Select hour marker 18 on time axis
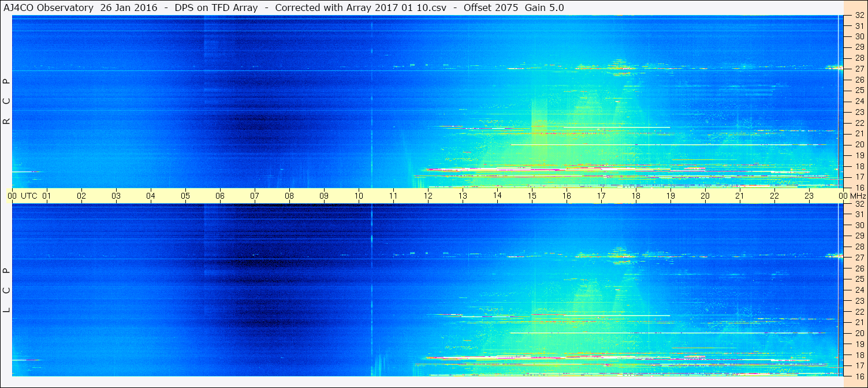 (x=636, y=196)
